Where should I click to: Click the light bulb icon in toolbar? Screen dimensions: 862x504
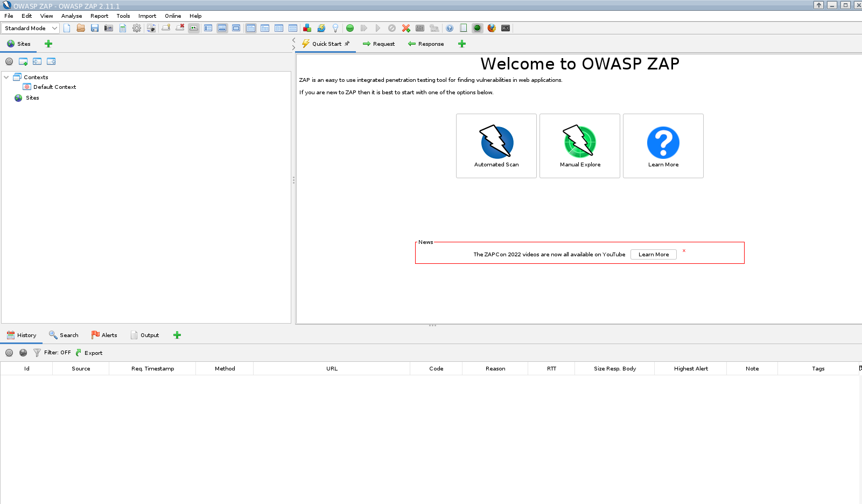pos(335,28)
